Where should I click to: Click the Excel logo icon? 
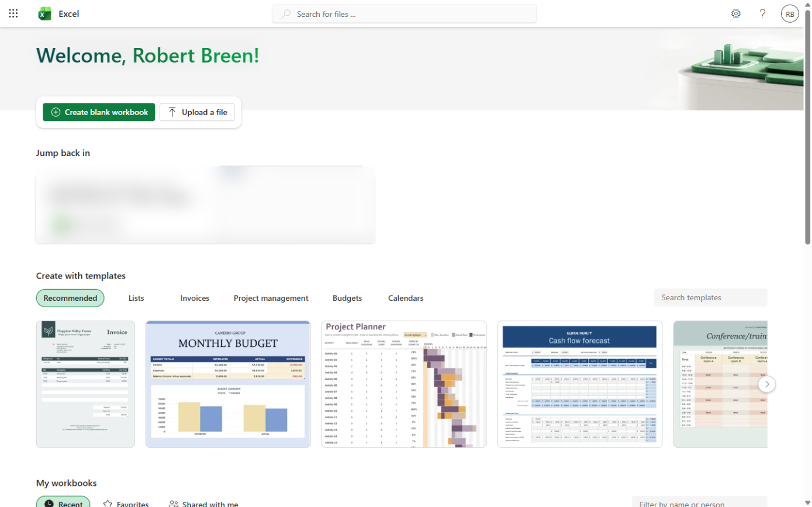[x=44, y=14]
